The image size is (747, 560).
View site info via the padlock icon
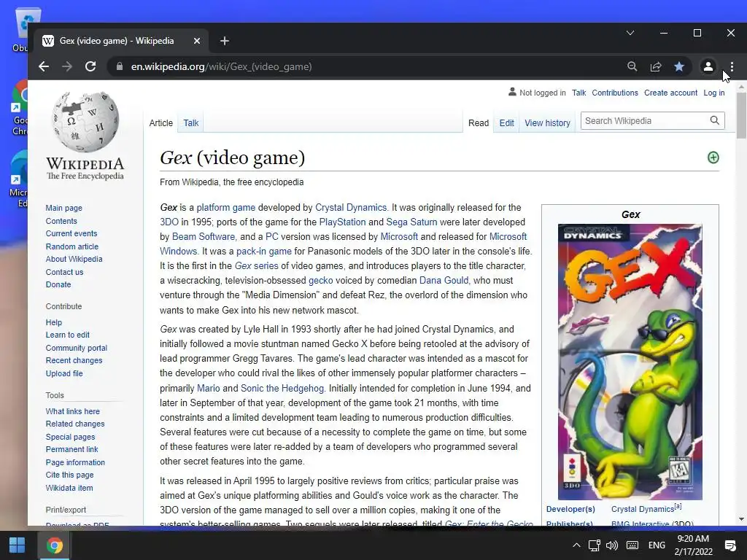(x=120, y=66)
